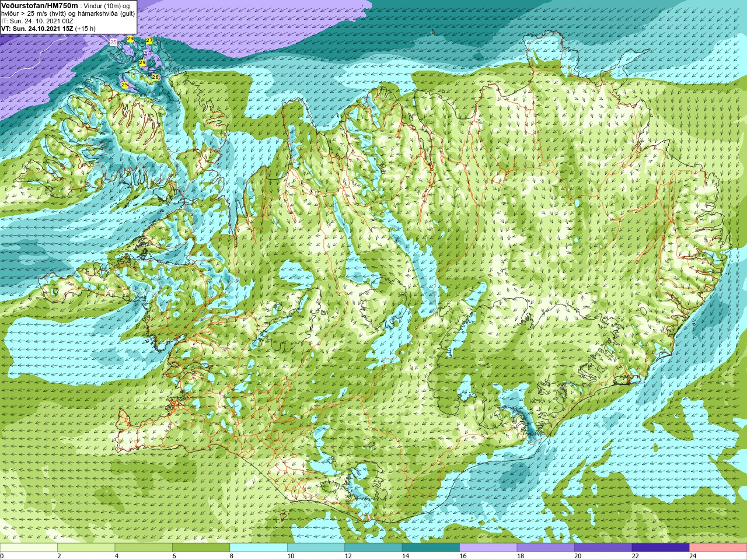Click yellow 29 label left of yellow 27
Image resolution: width=747 pixels, height=560 pixels.
coord(130,38)
